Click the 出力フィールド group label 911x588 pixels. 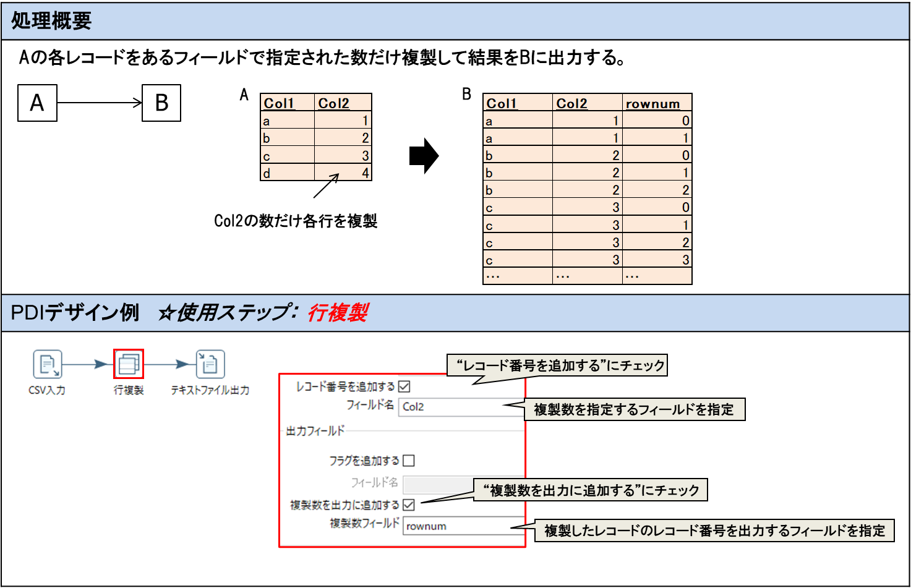click(x=315, y=431)
